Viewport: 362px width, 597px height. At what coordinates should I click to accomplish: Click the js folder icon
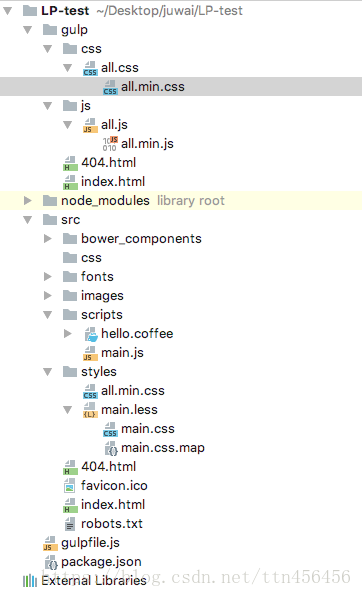coord(70,106)
